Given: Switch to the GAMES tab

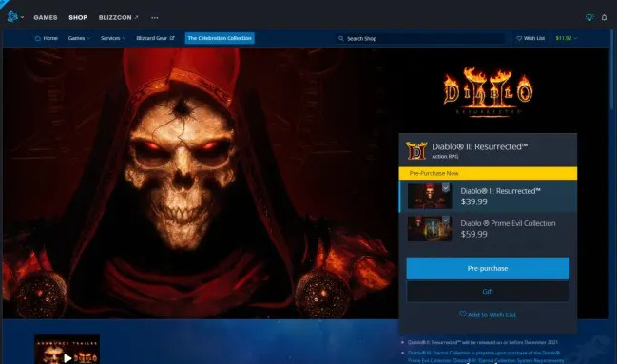Looking at the screenshot, I should tap(46, 18).
